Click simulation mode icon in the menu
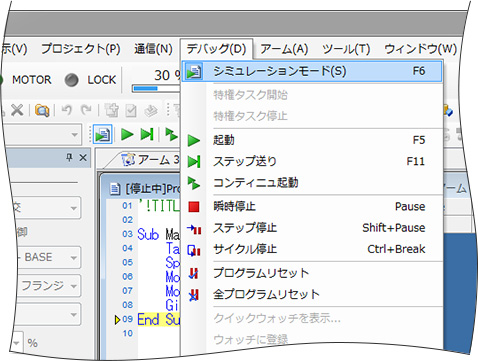Viewport: 478px width, 361px height. pos(194,72)
